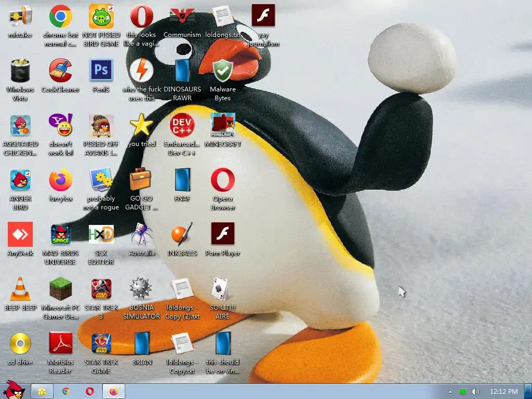Select the 'AGGITATED CHICKEN' Angry Birds Rio icon
The width and height of the screenshot is (532, 399).
click(x=20, y=125)
